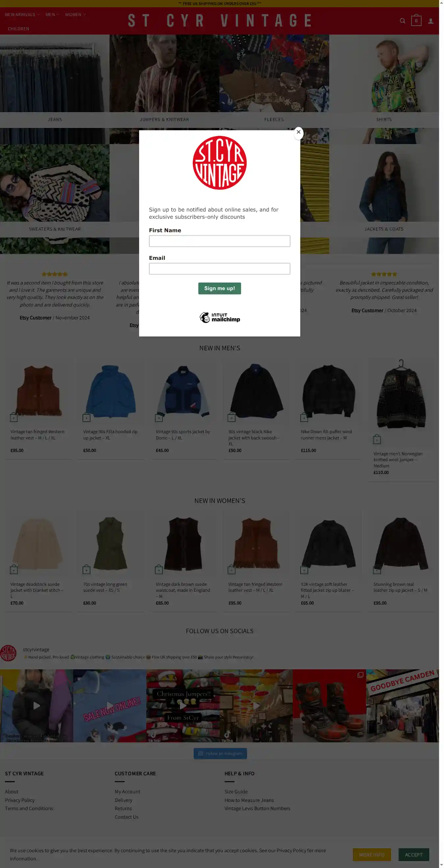Open the Children menu item

(x=18, y=29)
